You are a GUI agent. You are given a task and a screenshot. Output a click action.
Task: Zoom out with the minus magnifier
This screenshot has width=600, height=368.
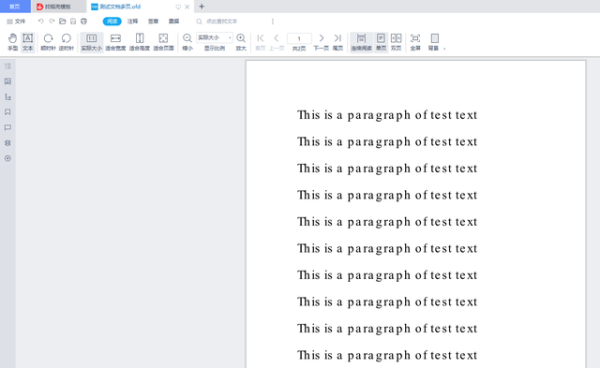[187, 42]
